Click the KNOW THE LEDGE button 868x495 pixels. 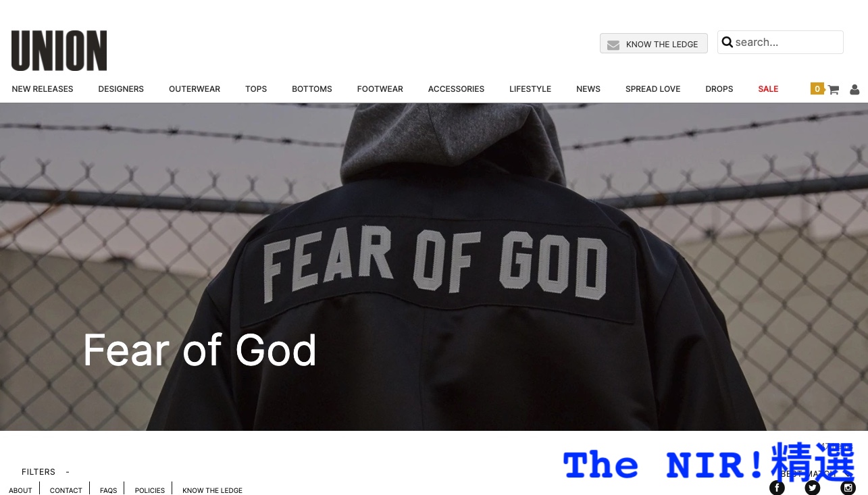(x=653, y=43)
